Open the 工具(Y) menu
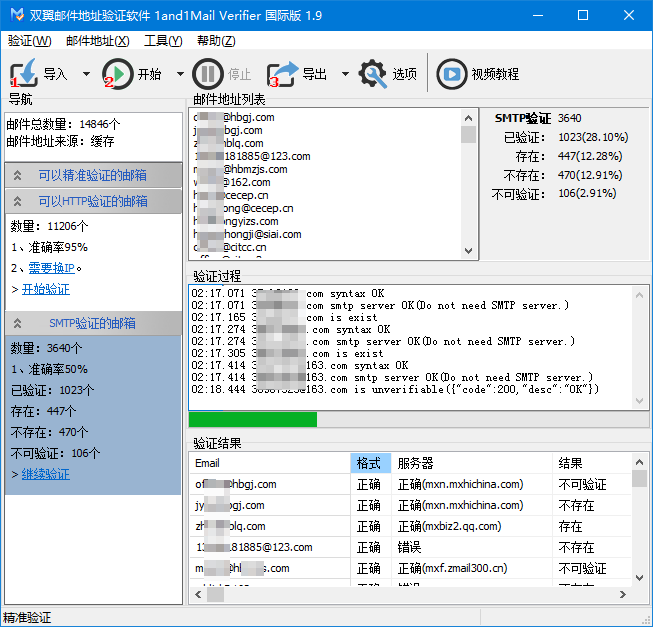 (x=163, y=41)
